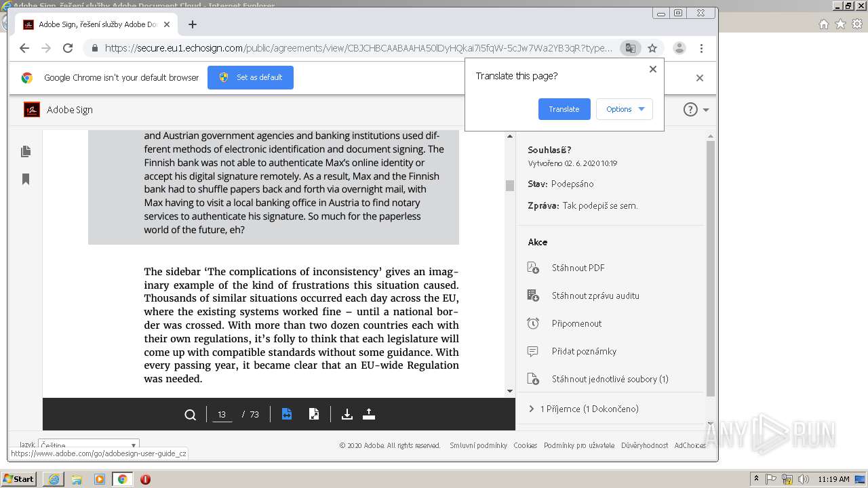Click the Stáhnout PDF icon
This screenshot has height=488, width=868.
[x=533, y=268]
